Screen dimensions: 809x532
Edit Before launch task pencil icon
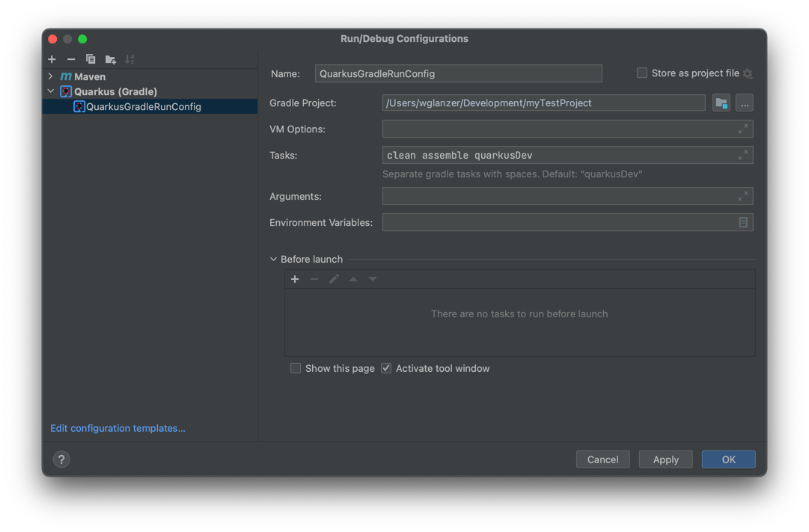tap(334, 279)
